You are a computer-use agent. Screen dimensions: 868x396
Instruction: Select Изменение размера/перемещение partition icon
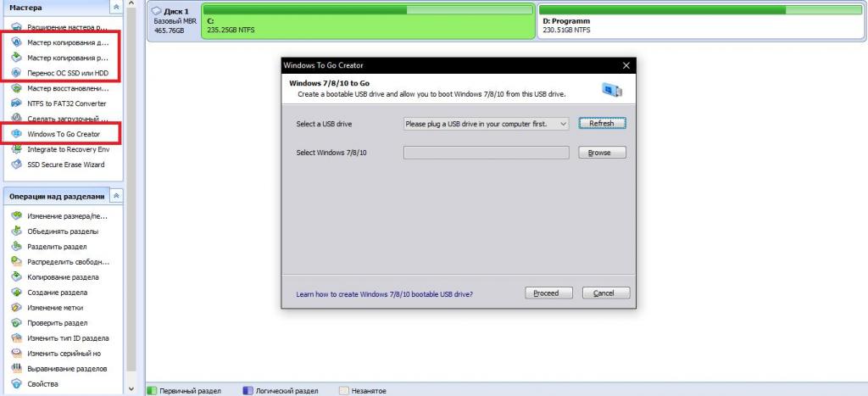coord(17,216)
